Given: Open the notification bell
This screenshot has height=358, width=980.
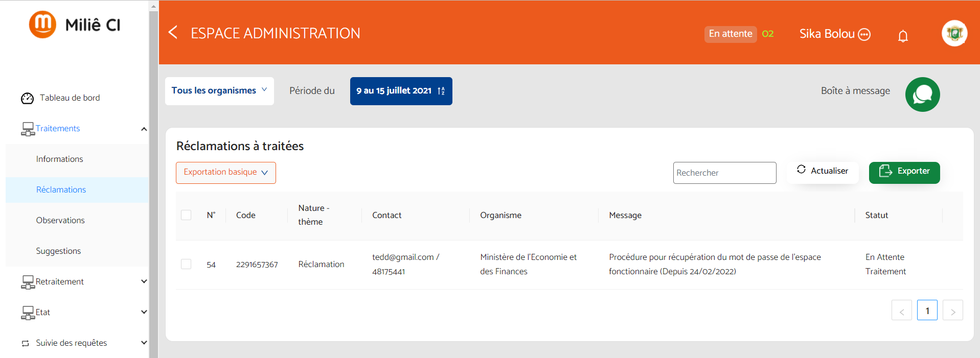Looking at the screenshot, I should 903,36.
